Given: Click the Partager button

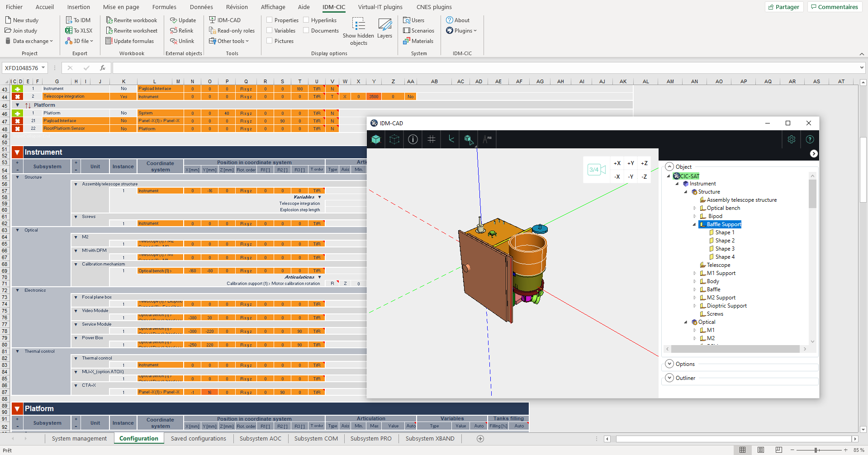Looking at the screenshot, I should (784, 7).
